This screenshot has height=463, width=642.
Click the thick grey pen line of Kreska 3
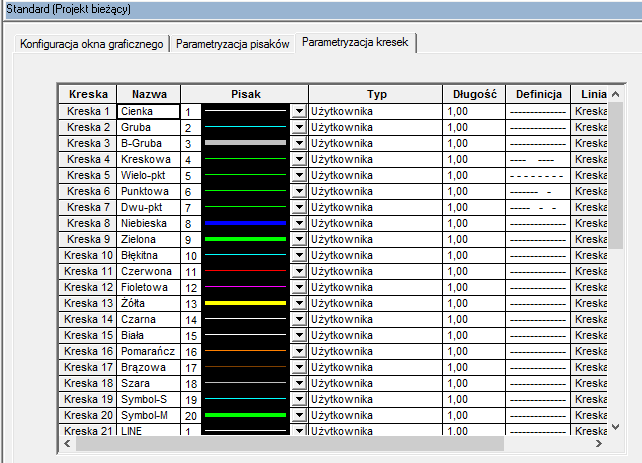pos(245,143)
